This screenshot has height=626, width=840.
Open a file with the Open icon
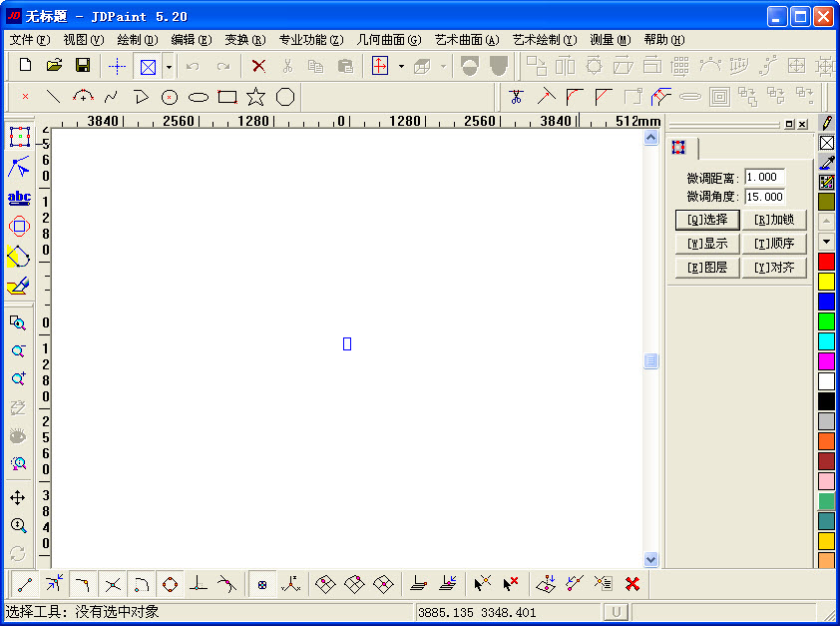pyautogui.click(x=54, y=64)
